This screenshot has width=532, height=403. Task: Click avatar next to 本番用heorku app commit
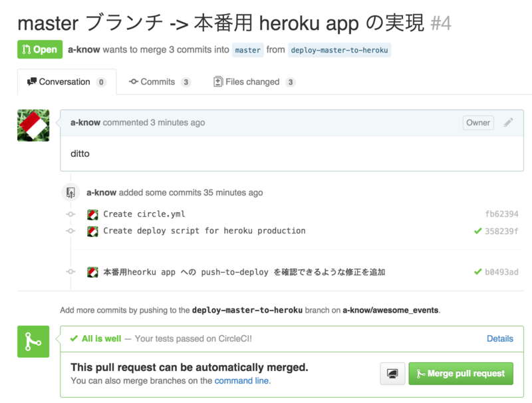click(92, 272)
